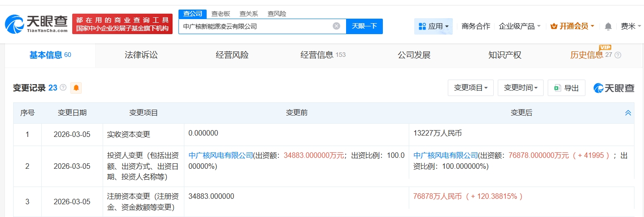Switch to the 经营风险 tab

point(232,55)
